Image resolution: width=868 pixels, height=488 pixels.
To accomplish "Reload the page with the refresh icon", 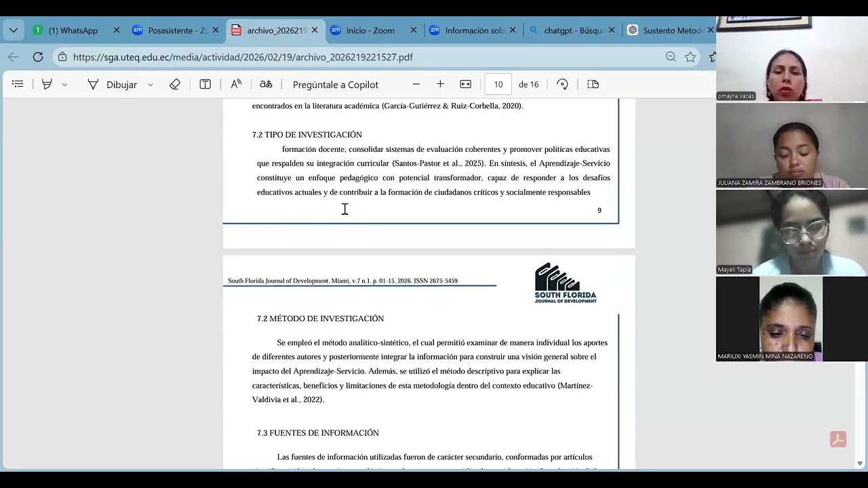I will coord(38,57).
